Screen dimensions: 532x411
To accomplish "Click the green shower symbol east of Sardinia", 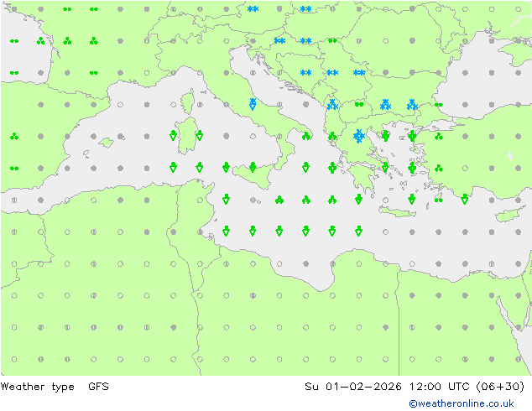I will click(200, 136).
